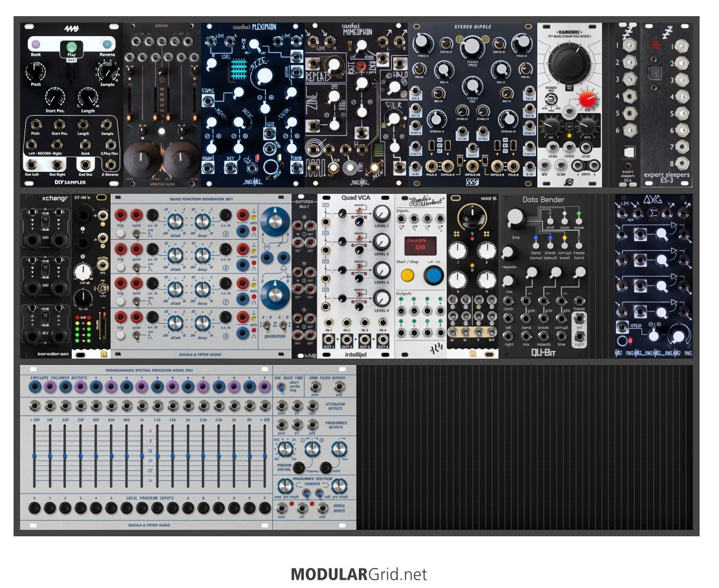Click the Sample knob on DIY Sampler
Screen dimensions: 719x588
[x=107, y=72]
